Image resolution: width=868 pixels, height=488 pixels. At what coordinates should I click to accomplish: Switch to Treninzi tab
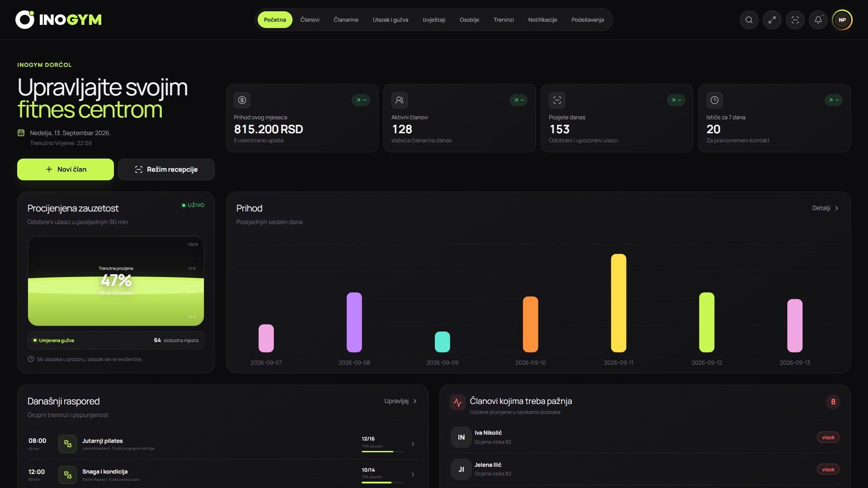(x=504, y=20)
